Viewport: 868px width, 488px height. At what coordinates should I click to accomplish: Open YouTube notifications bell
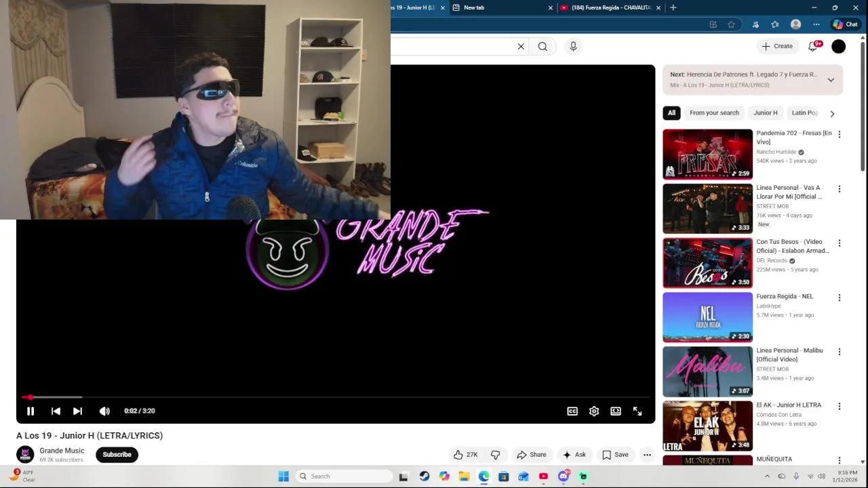[813, 46]
